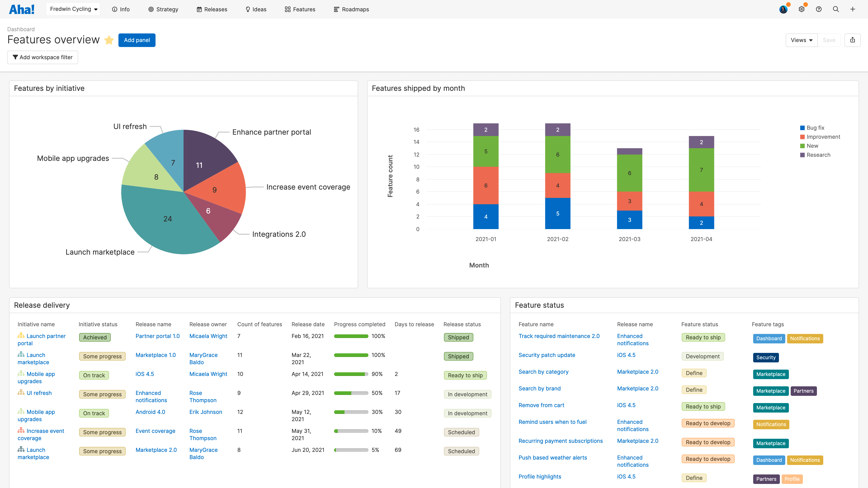The height and width of the screenshot is (488, 868).
Task: Click the plus add icon in top bar
Action: pos(852,9)
